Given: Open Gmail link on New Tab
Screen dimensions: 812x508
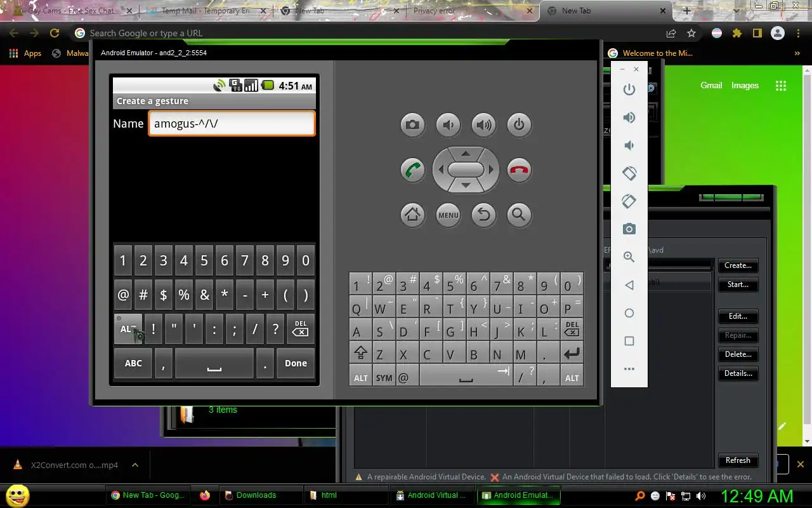Looking at the screenshot, I should (711, 85).
